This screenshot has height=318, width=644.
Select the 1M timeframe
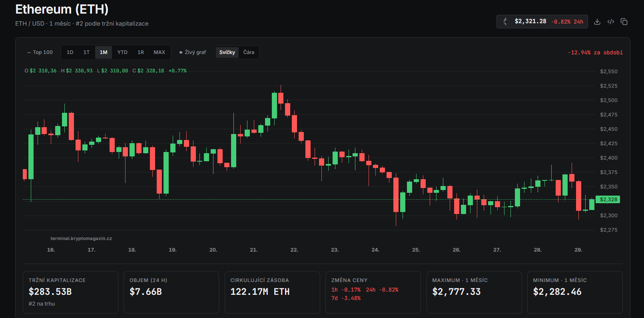coord(104,52)
